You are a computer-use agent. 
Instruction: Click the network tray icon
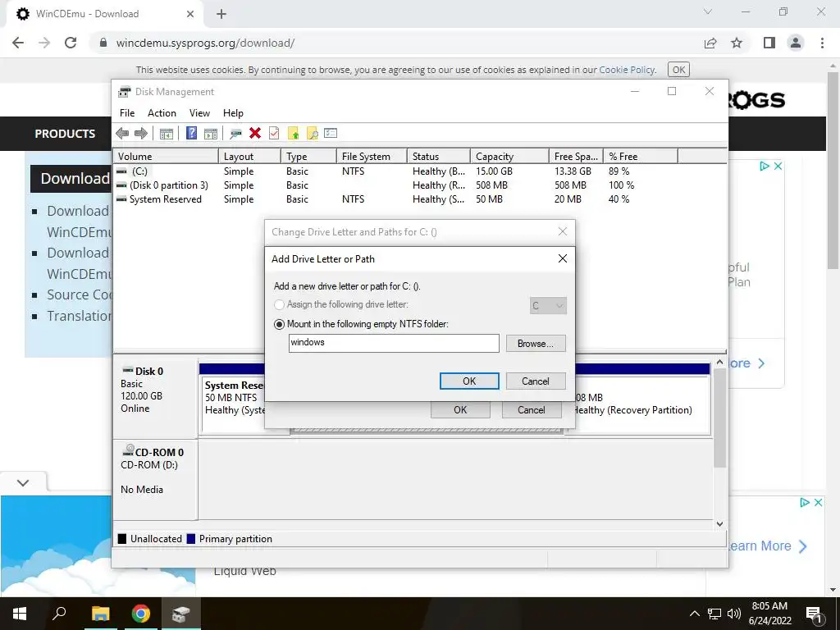pos(714,614)
